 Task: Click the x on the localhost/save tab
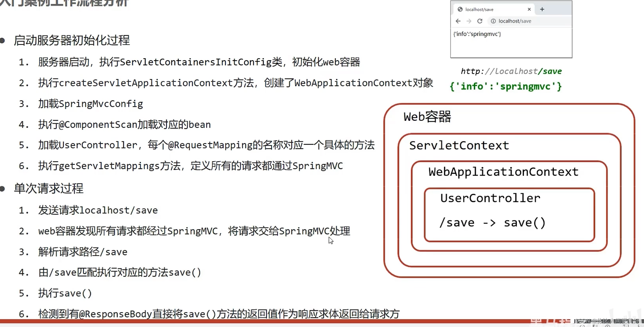click(x=529, y=9)
